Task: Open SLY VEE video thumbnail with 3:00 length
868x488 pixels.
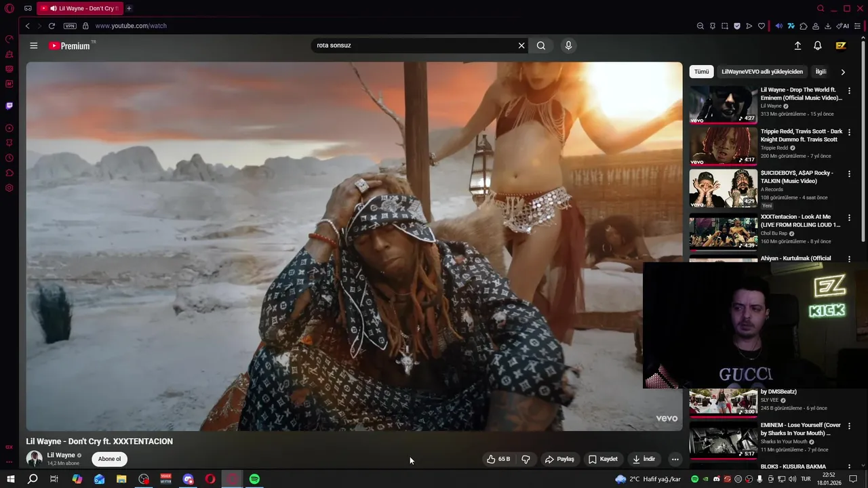Action: (724, 402)
